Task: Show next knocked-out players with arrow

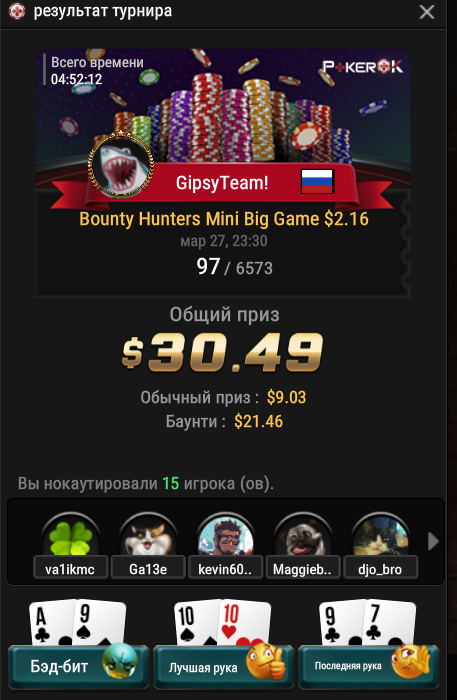Action: [432, 541]
